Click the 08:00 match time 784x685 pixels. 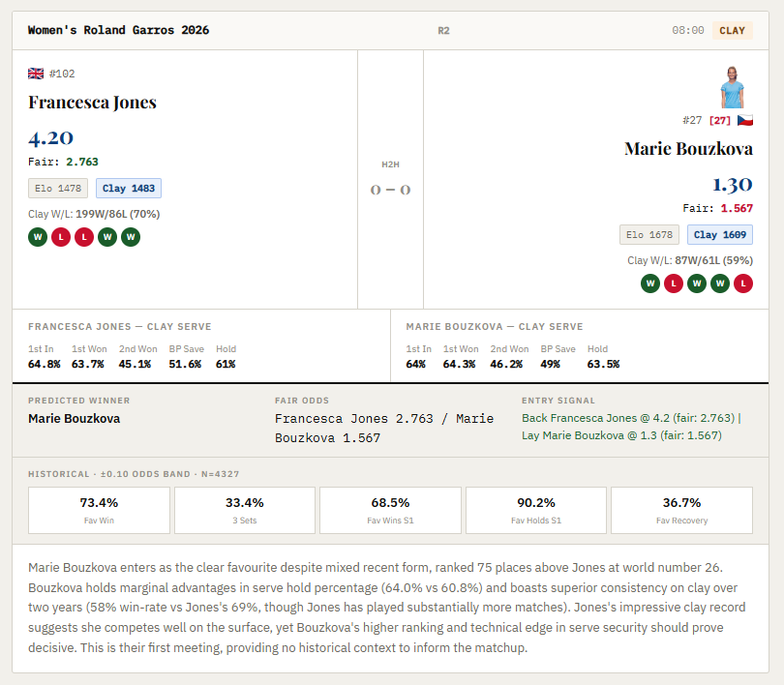(x=688, y=31)
